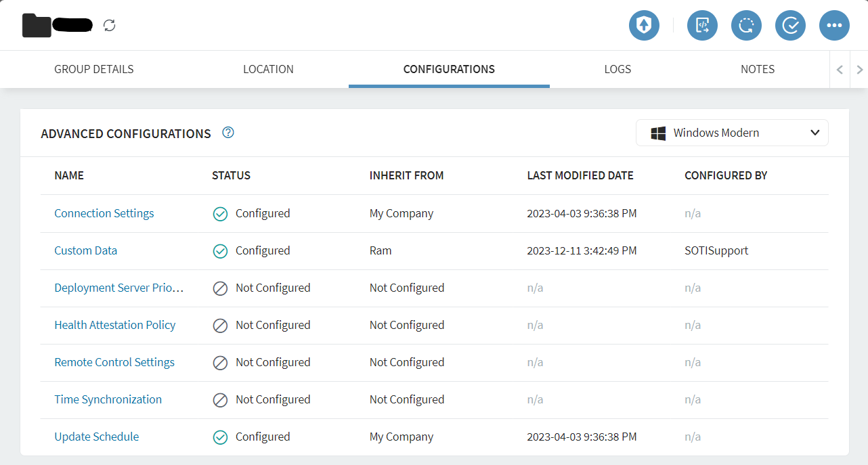
Task: Click the Health Attestation Policy link
Action: (115, 325)
